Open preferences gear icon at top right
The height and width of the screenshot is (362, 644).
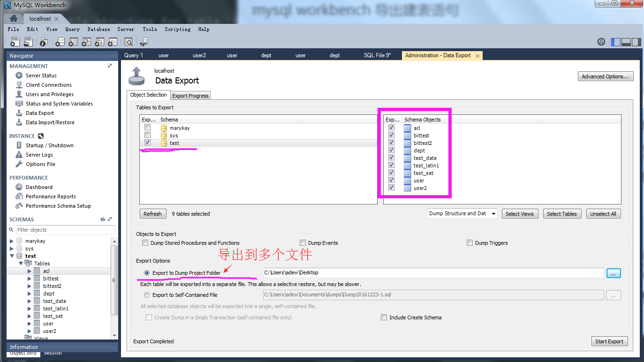[x=601, y=42]
